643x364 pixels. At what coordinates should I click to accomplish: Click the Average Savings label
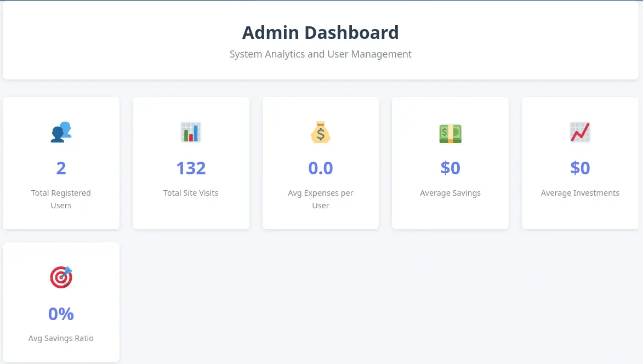pos(450,193)
